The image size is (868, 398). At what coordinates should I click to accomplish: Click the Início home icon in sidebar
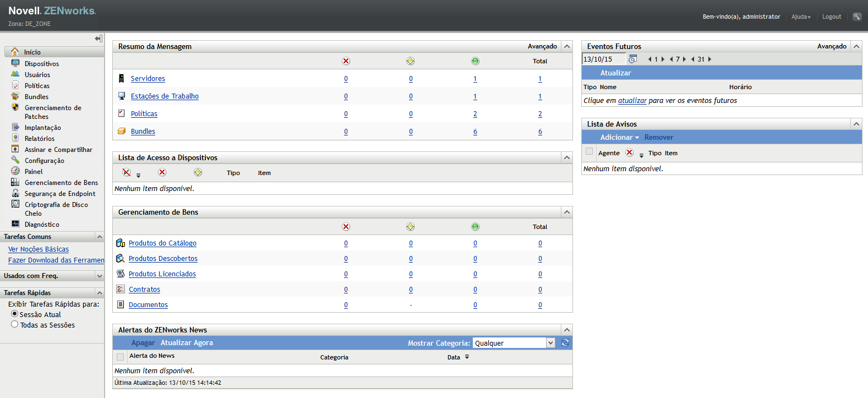click(15, 52)
